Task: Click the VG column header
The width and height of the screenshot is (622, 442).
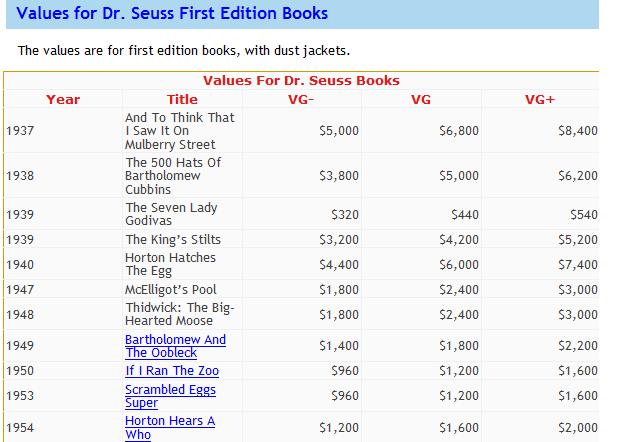Action: coord(420,99)
